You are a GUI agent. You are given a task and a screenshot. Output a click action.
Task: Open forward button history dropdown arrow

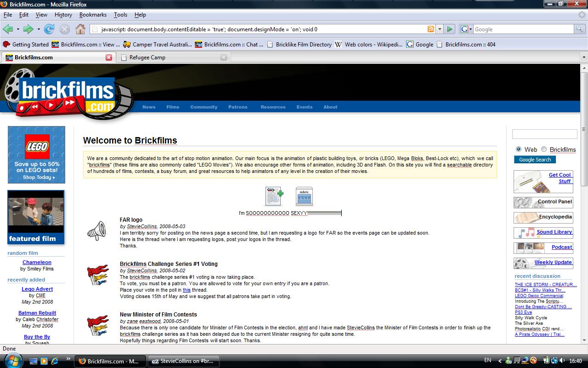coord(39,29)
